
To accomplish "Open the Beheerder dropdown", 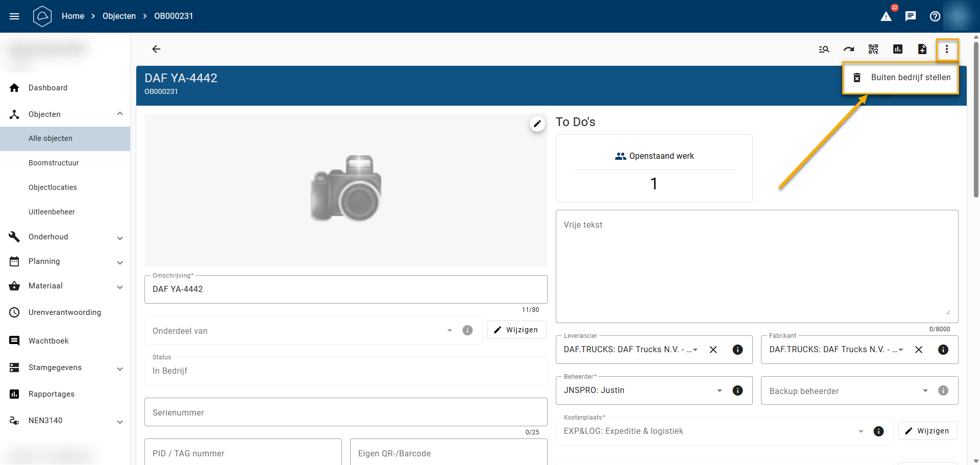I will (x=719, y=390).
